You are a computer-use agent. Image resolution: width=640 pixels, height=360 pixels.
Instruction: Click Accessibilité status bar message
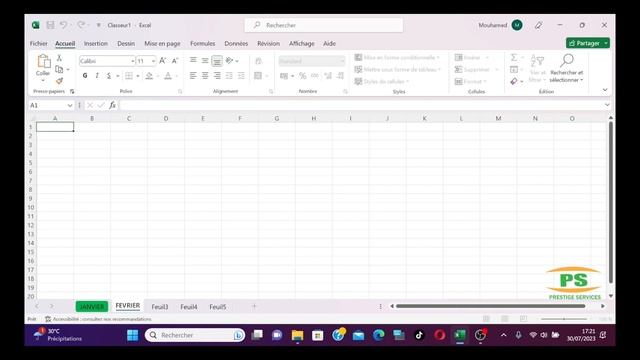[x=98, y=319]
